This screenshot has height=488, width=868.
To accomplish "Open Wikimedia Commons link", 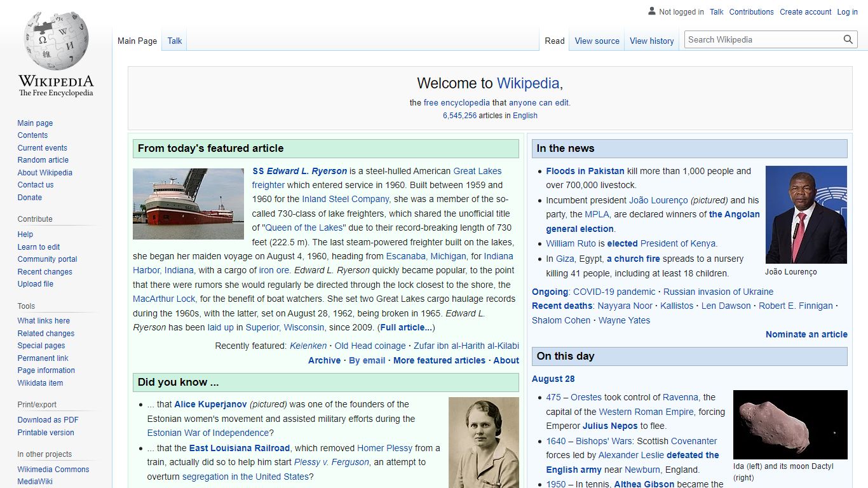I will pos(53,470).
